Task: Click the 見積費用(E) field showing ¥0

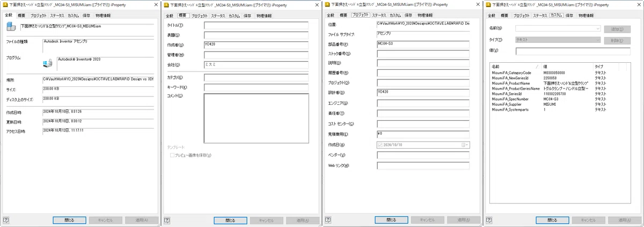Action: (x=423, y=135)
